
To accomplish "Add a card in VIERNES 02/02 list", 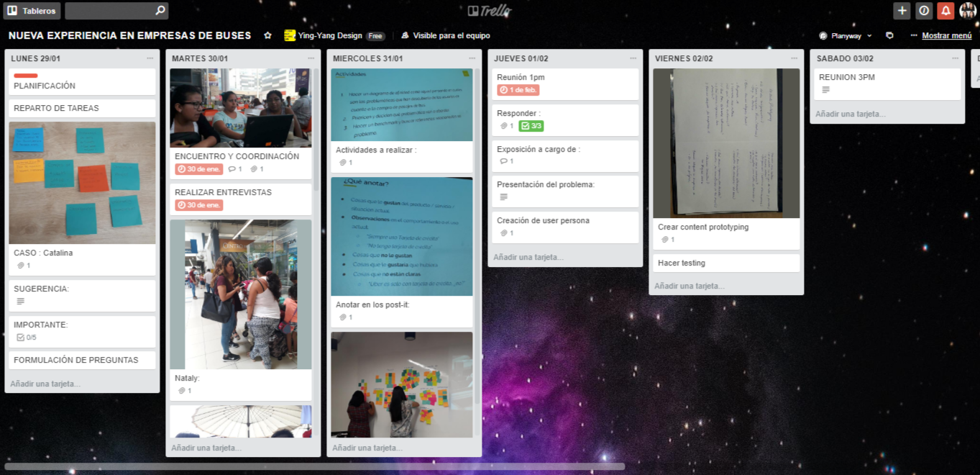I will pos(690,286).
